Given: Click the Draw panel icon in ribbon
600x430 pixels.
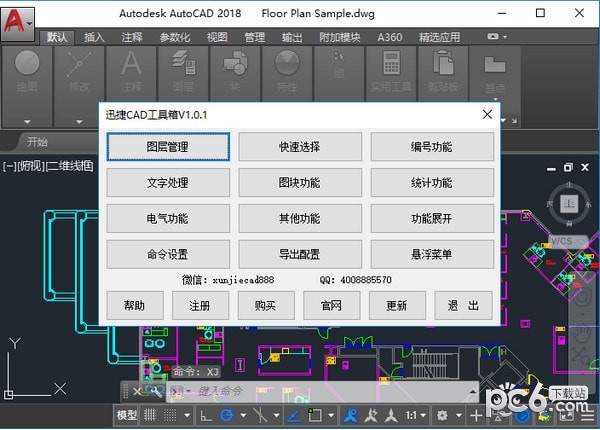Looking at the screenshot, I should coord(27,66).
